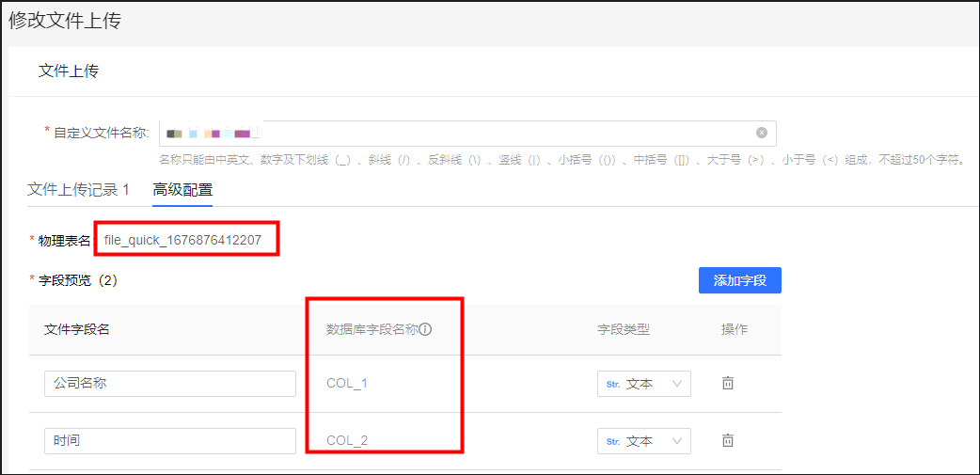Switch to the 文件上传记录 tab
Image resolution: width=980 pixels, height=475 pixels.
click(x=78, y=190)
